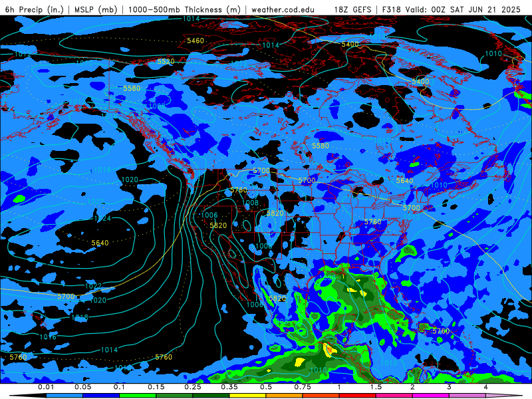The height and width of the screenshot is (399, 532).
Task: Click the '6h Precip (in.)' title text
Action: [35, 9]
